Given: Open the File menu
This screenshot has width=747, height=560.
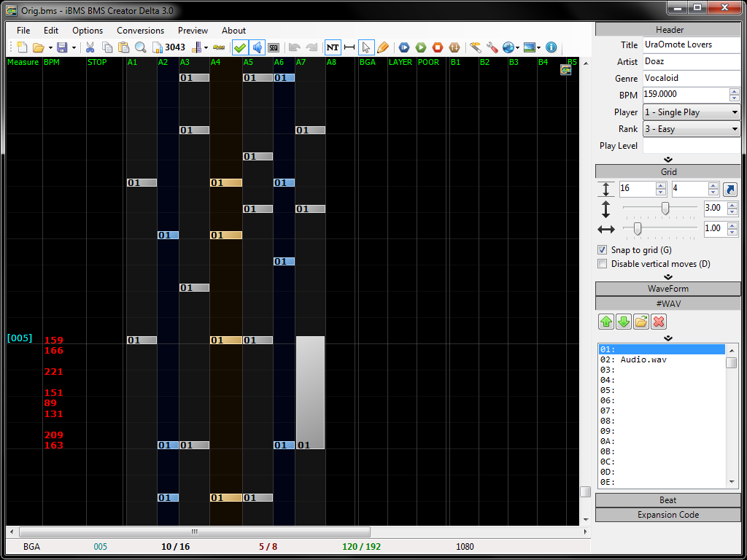Looking at the screenshot, I should (x=23, y=31).
